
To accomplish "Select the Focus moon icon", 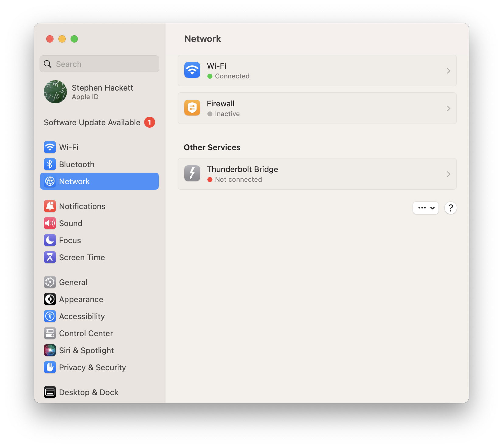I will 50,240.
